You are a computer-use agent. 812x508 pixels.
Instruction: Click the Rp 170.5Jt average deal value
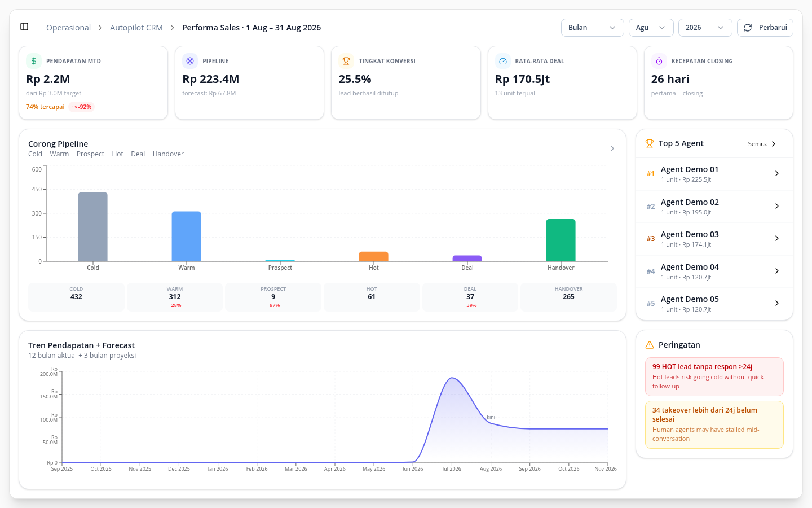[522, 79]
